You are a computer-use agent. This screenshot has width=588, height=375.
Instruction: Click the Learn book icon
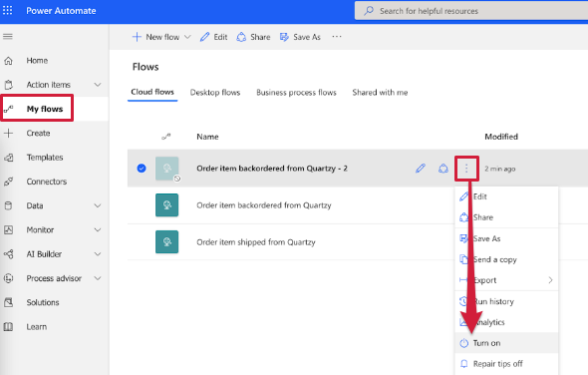[x=8, y=326]
